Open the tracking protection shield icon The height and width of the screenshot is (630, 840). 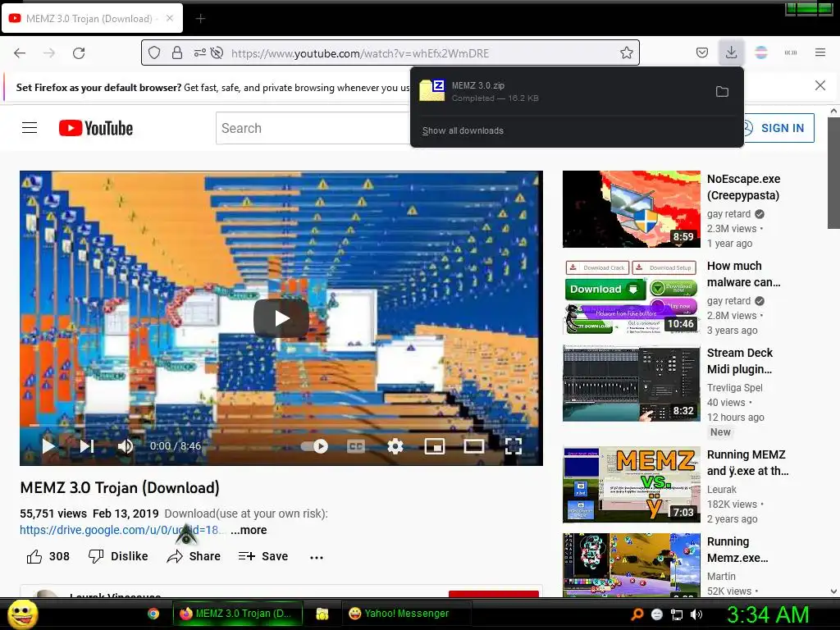tap(154, 52)
